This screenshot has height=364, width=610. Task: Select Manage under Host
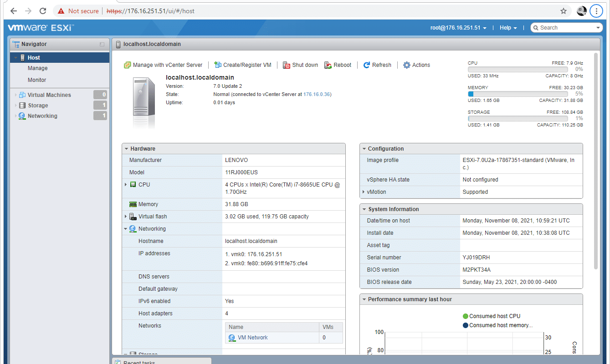37,68
